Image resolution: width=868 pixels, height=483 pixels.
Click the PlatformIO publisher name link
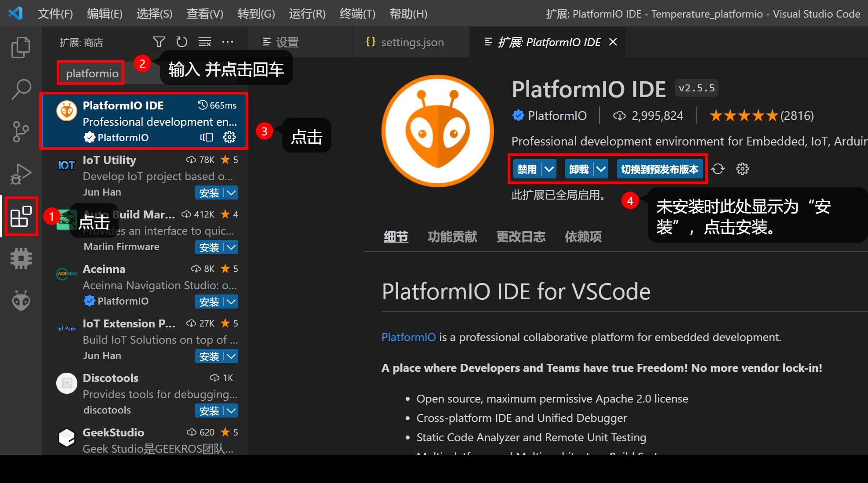coord(557,116)
